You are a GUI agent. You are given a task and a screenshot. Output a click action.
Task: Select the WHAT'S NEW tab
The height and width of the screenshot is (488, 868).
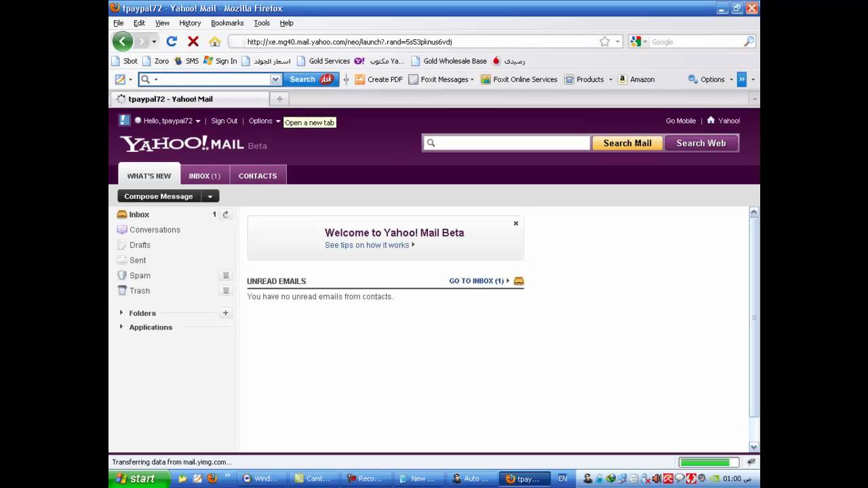tap(149, 175)
